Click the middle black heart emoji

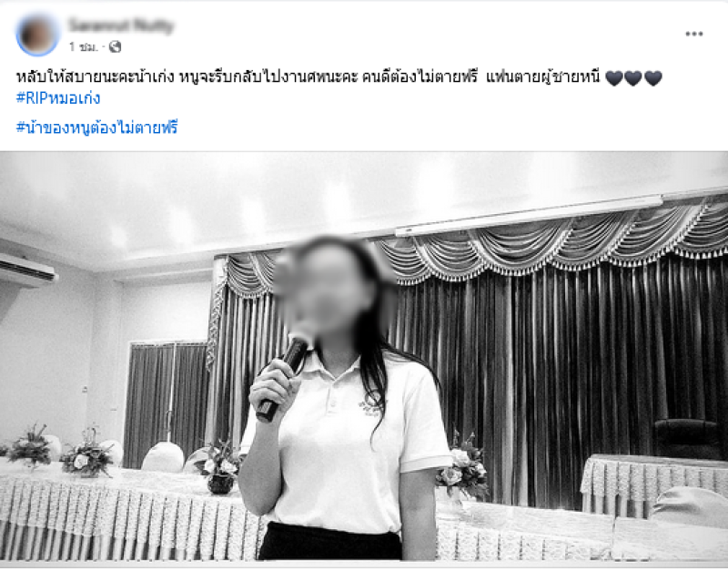coord(633,78)
